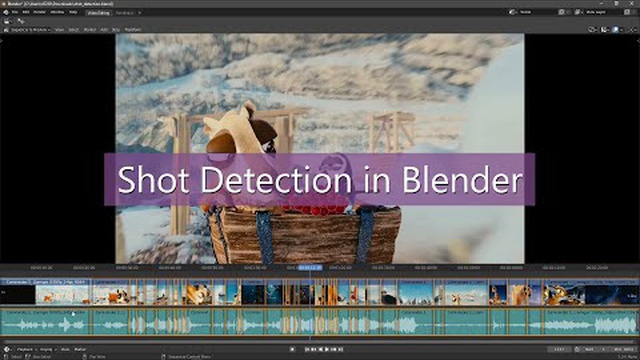Open the Help menu
640x360 pixels.
click(x=73, y=12)
